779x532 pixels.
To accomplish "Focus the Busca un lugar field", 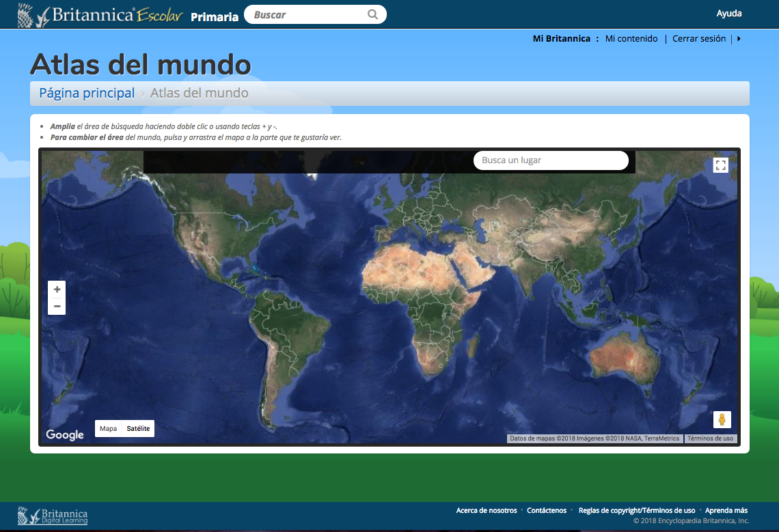I will pos(551,160).
